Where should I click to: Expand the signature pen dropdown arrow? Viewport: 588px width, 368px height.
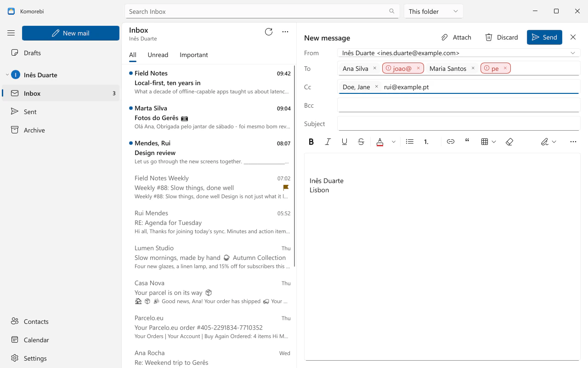pos(554,142)
